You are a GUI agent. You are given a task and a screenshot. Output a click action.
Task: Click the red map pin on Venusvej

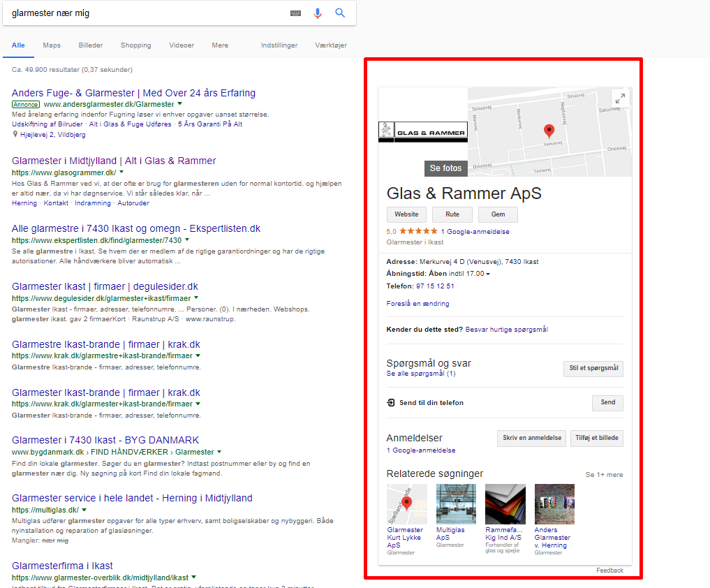click(549, 131)
